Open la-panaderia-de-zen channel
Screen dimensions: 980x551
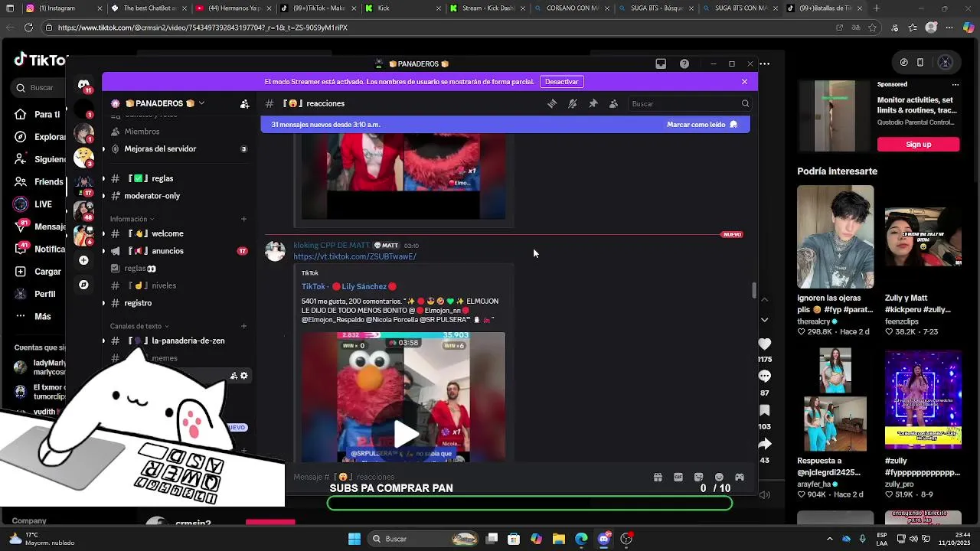pyautogui.click(x=178, y=341)
